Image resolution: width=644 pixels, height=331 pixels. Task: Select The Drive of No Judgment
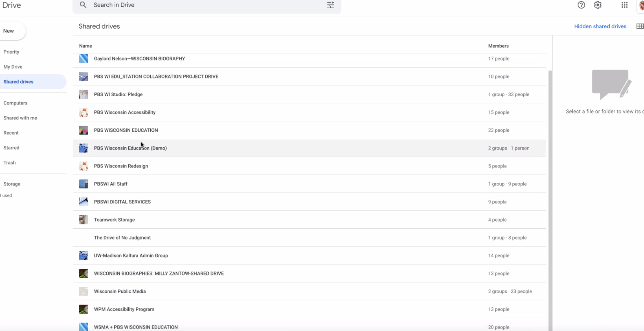(309, 238)
